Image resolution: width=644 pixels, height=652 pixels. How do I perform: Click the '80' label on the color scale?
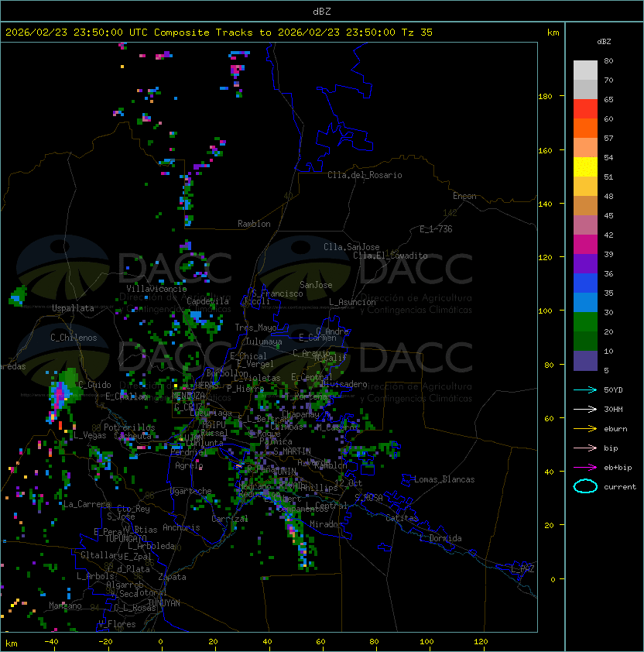click(x=608, y=60)
